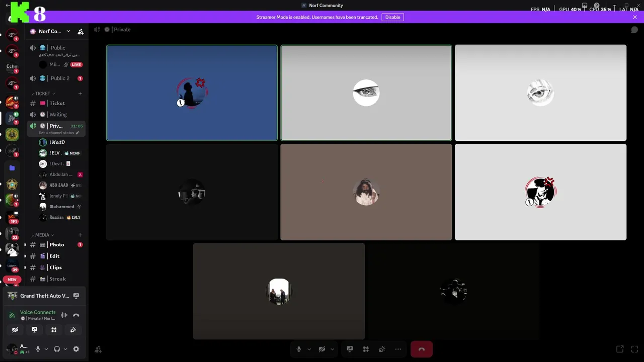Open own user avatar in user panel
The width and height of the screenshot is (644, 362).
12,349
